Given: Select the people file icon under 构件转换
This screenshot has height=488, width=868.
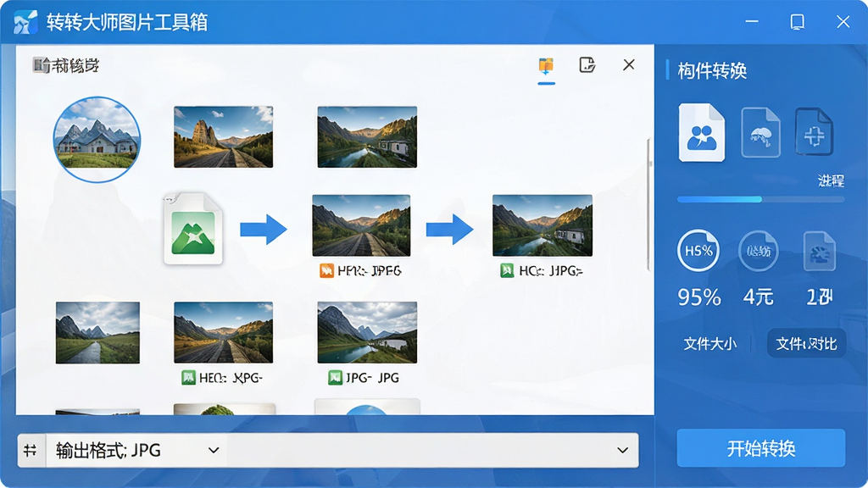Looking at the screenshot, I should click(x=701, y=133).
